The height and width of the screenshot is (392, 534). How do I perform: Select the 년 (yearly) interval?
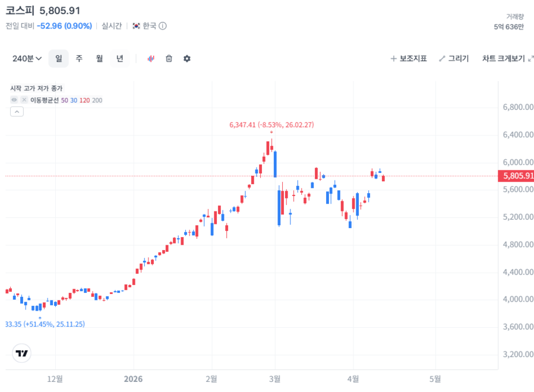click(119, 58)
